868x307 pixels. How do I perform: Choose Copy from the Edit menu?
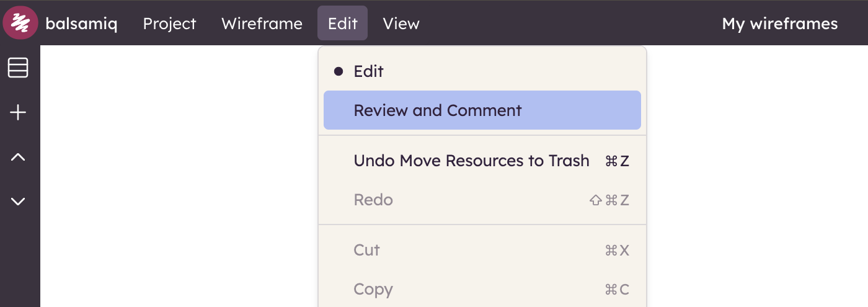pos(373,289)
